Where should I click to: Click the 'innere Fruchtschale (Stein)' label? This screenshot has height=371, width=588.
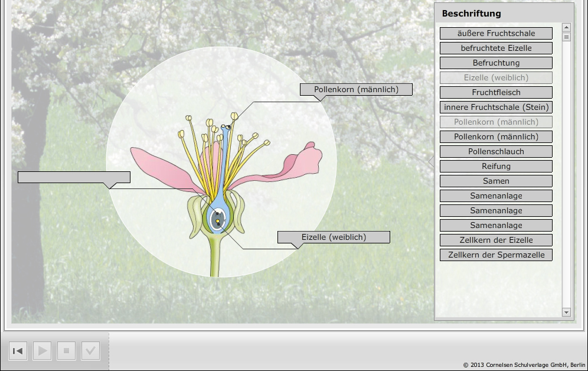(496, 108)
